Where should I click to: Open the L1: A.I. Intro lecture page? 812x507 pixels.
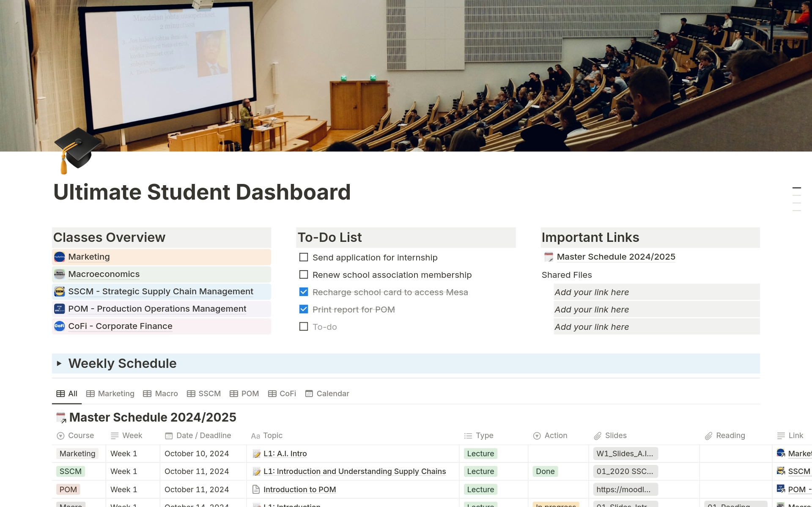[285, 453]
